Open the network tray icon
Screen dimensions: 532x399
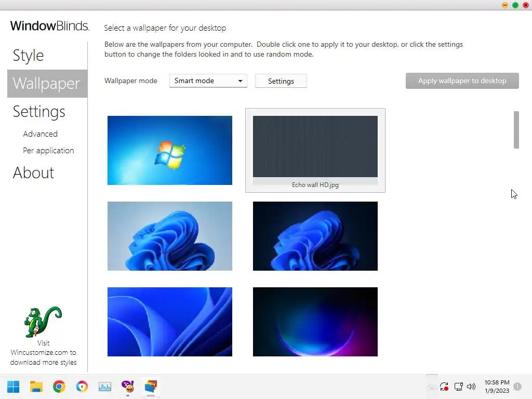click(458, 387)
